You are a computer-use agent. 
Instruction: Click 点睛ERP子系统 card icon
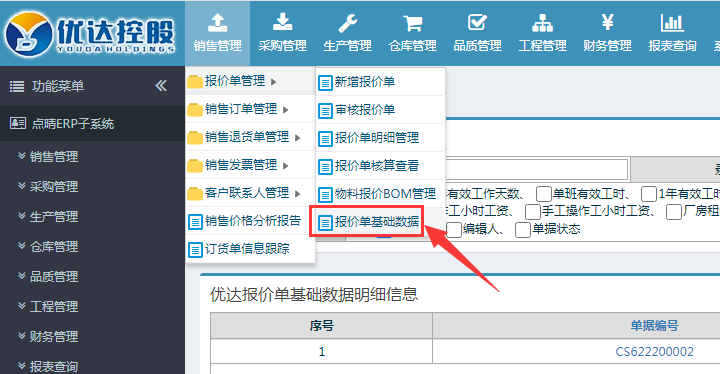pyautogui.click(x=17, y=123)
